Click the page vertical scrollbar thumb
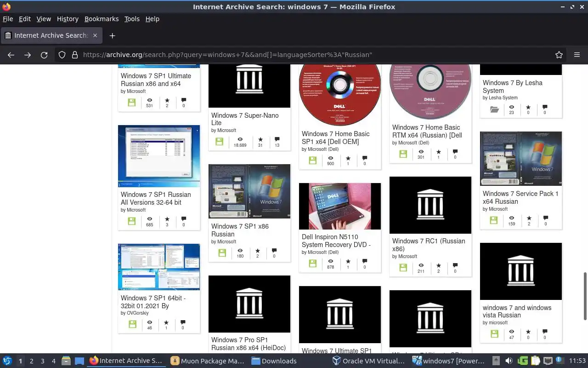Screen dimensions: 588x368 (x=585, y=295)
